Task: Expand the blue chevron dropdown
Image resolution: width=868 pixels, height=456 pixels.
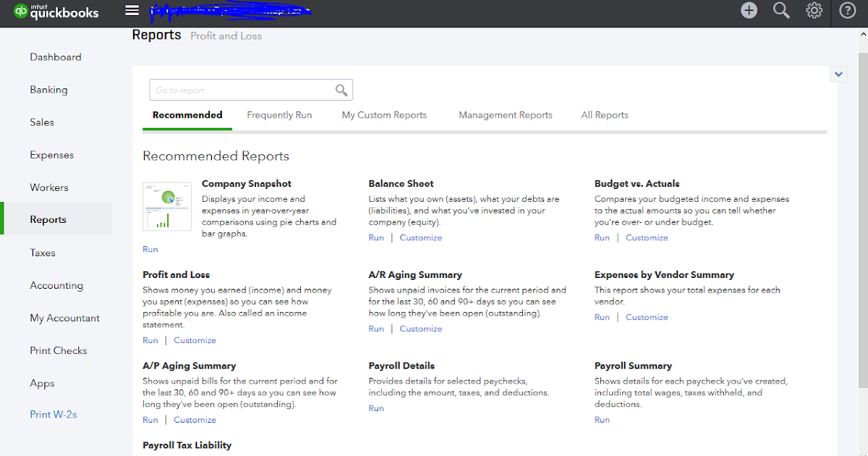Action: [x=838, y=74]
